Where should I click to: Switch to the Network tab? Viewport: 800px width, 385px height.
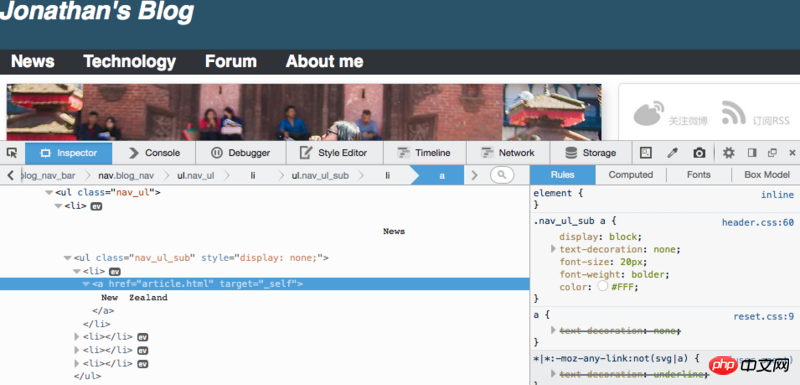point(508,153)
